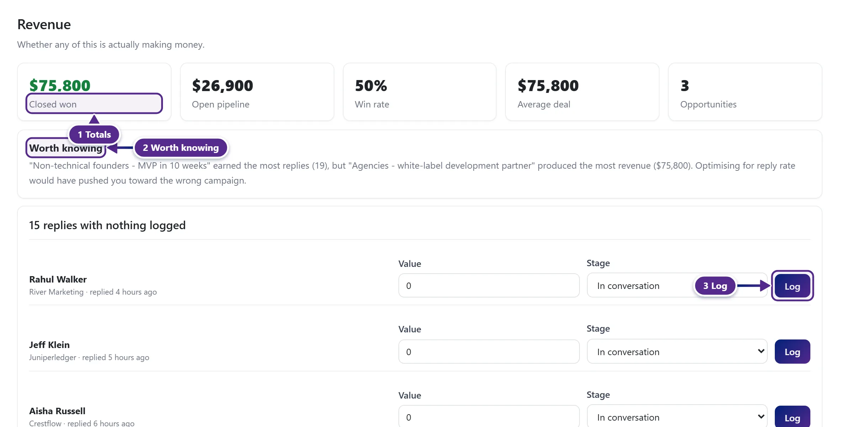
Task: Open Stage dropdown for Jeff Klein
Action: 677,352
